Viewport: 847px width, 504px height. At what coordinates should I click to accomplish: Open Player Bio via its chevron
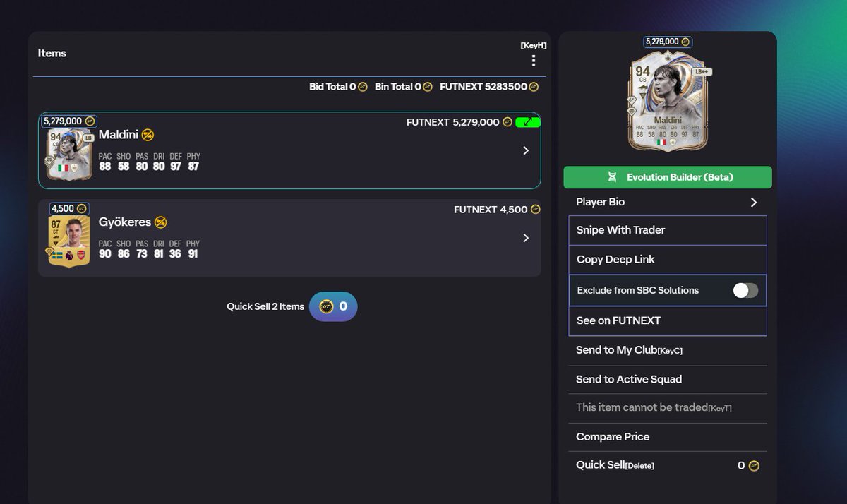coord(754,202)
